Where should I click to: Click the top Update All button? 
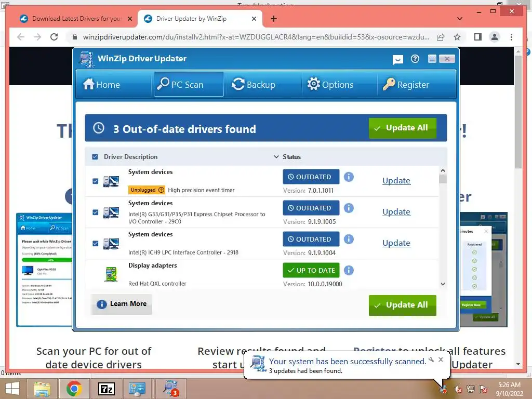click(x=403, y=128)
